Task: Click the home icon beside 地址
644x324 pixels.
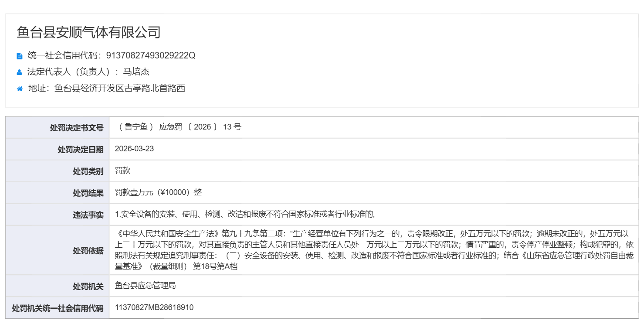Action: tap(20, 89)
